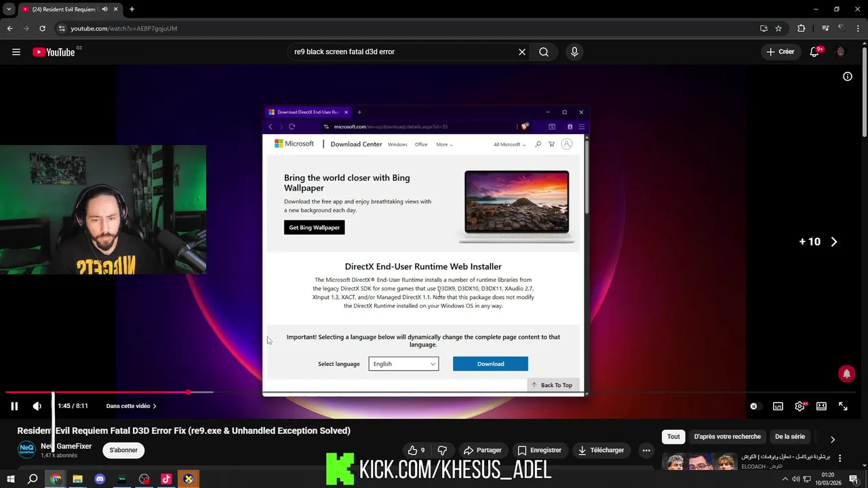Open player settings gear

[x=800, y=406]
